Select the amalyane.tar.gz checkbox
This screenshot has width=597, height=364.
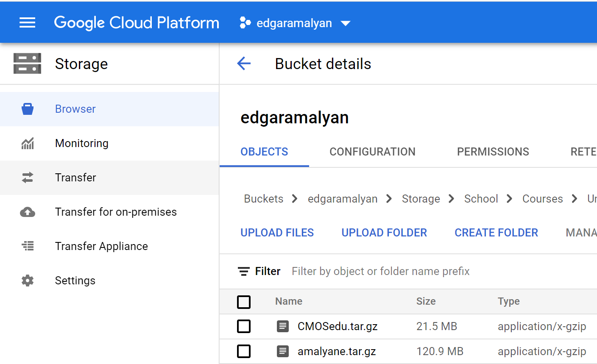click(244, 351)
